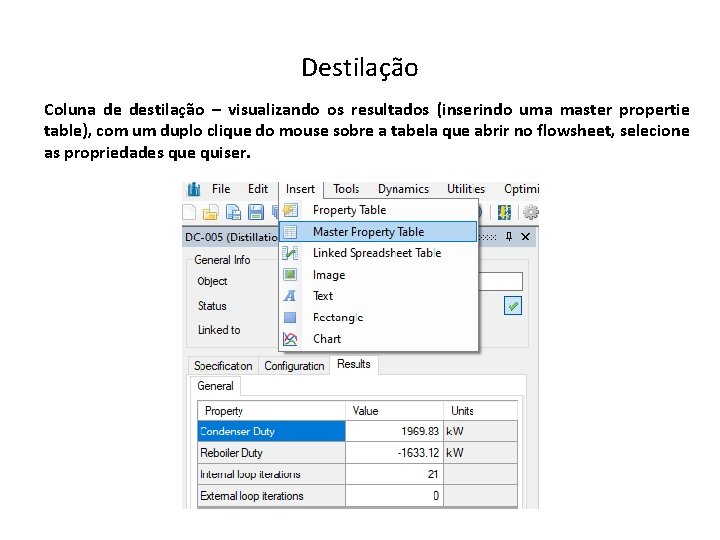Pin the DC-005 panel with pushpin icon
The image size is (720, 540).
[x=509, y=236]
